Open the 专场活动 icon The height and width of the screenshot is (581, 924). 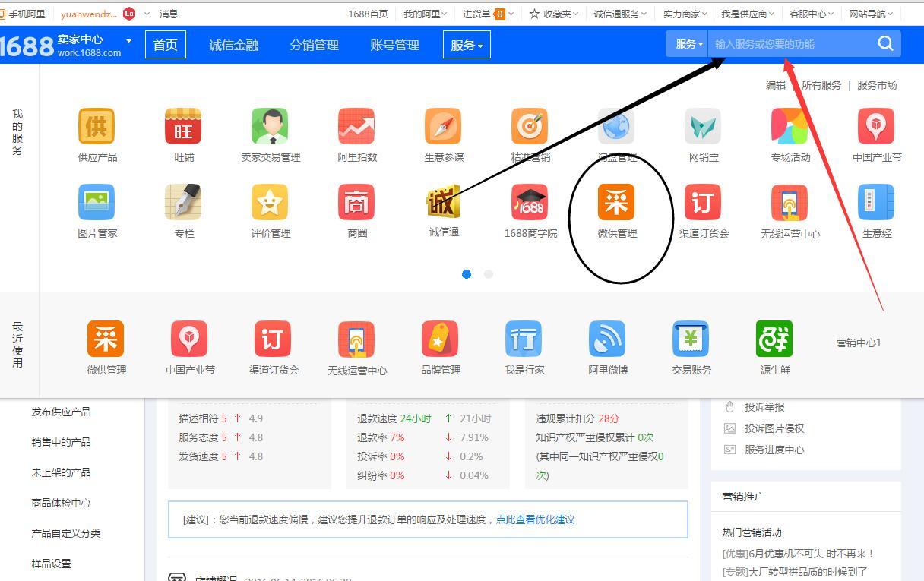[x=790, y=126]
